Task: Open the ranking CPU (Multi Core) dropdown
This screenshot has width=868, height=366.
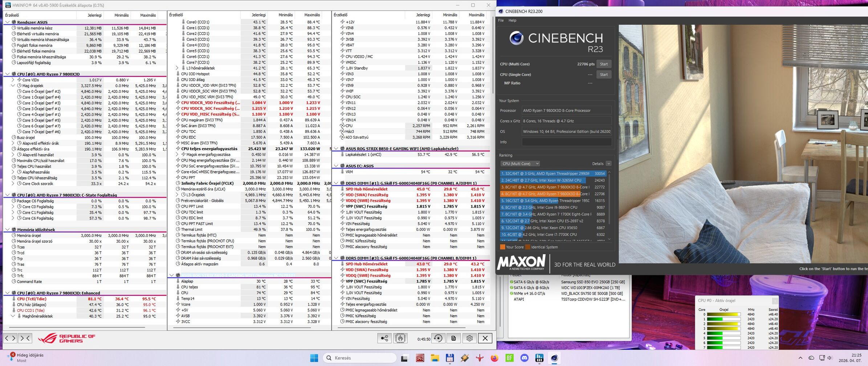Action: (x=520, y=164)
